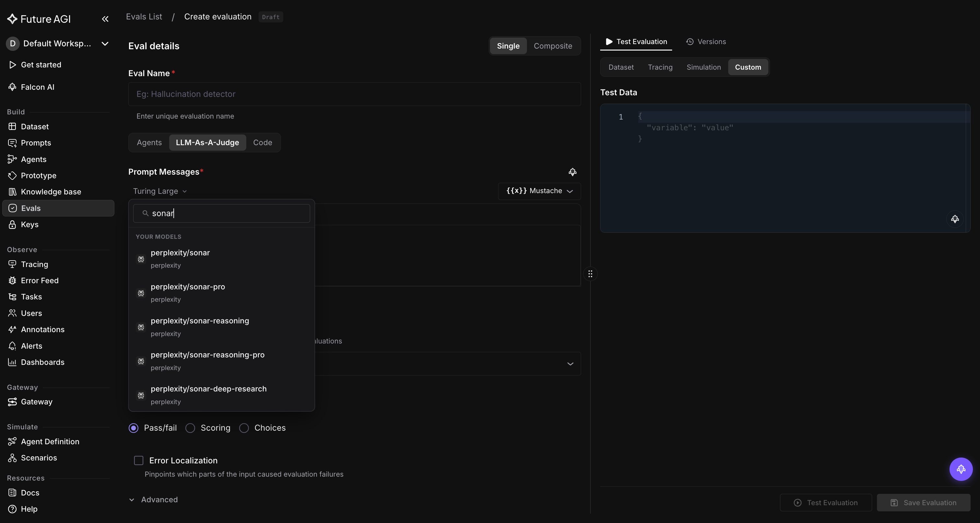
Task: Click the Eval Name input field
Action: pyautogui.click(x=354, y=94)
